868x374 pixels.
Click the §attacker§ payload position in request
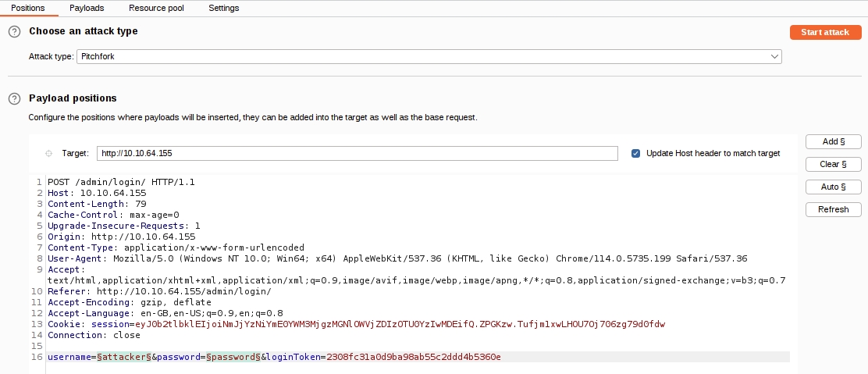point(125,357)
